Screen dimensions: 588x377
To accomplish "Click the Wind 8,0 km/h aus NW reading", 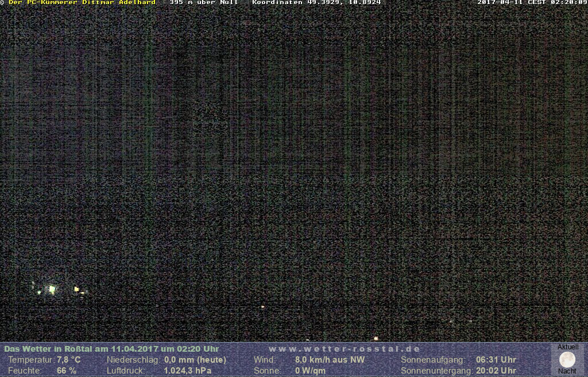I will click(330, 360).
